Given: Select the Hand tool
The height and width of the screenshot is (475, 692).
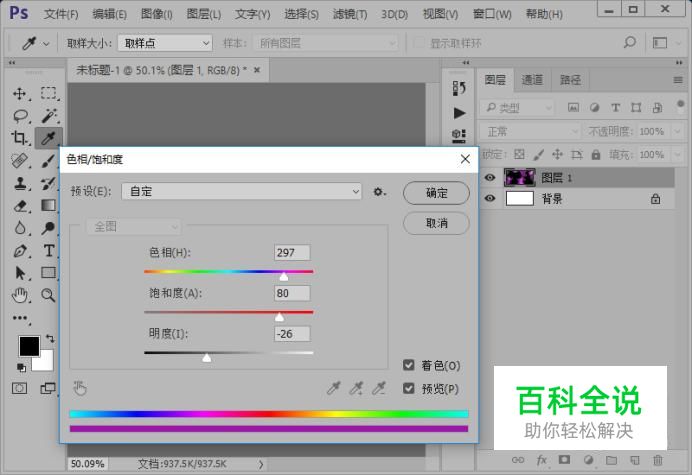Looking at the screenshot, I should coord(20,295).
